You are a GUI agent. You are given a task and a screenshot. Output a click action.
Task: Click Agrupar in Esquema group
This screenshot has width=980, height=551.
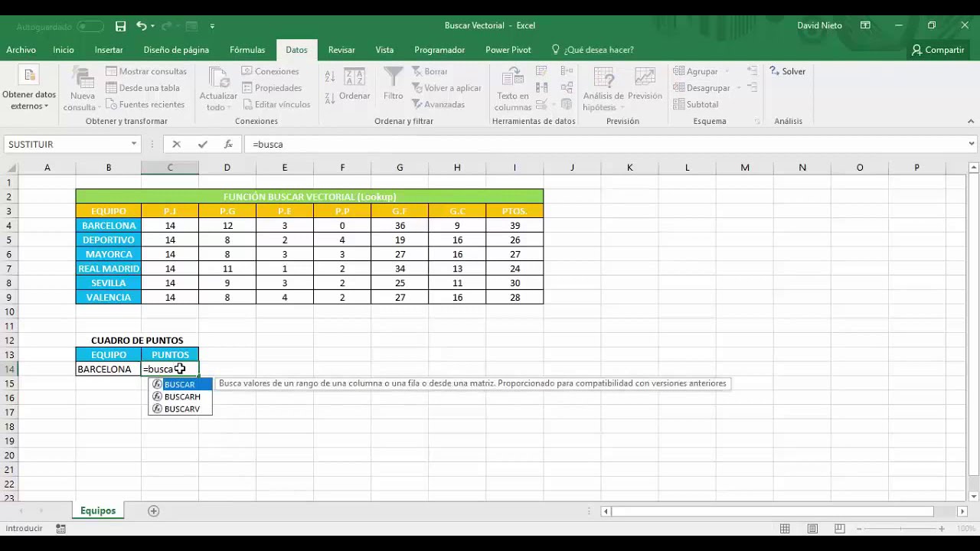pyautogui.click(x=697, y=71)
